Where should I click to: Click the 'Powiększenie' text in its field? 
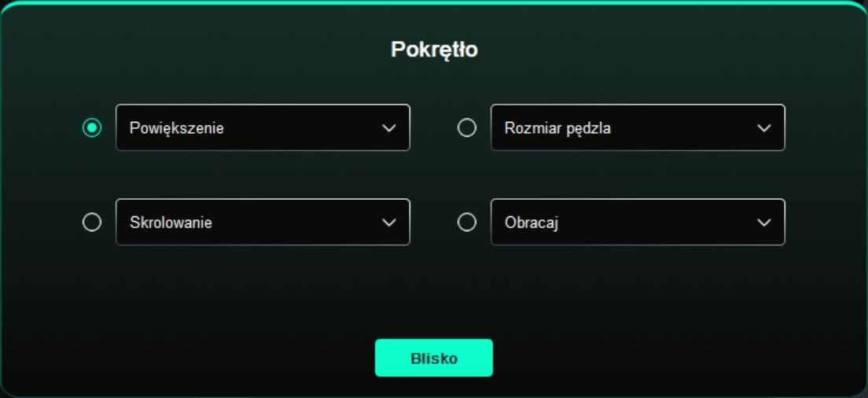tap(177, 128)
